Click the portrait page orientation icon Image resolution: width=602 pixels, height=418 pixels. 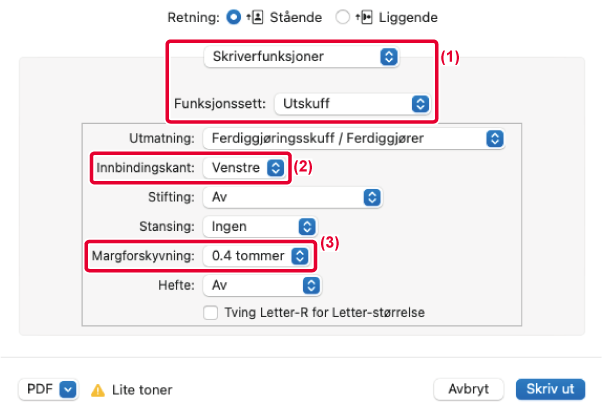point(255,17)
